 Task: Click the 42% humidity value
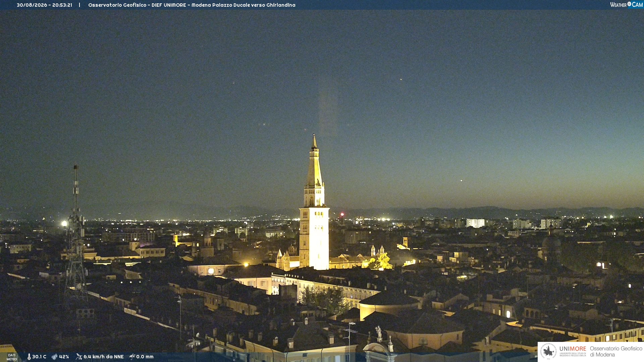click(x=64, y=357)
